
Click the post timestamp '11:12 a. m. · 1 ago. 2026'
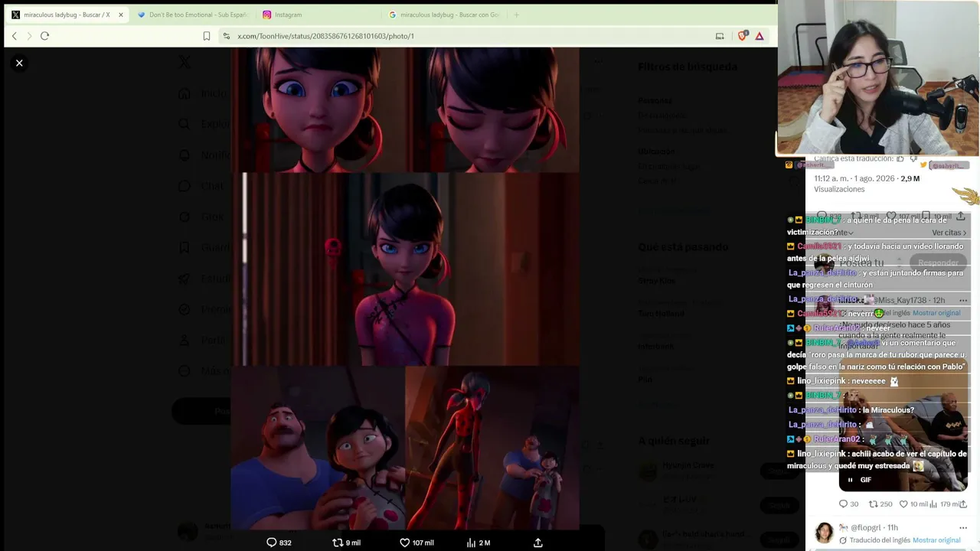(854, 178)
